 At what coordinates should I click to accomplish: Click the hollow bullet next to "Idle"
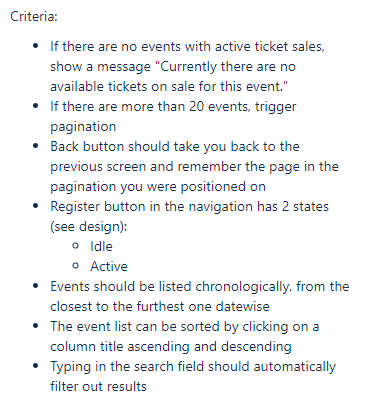click(75, 246)
